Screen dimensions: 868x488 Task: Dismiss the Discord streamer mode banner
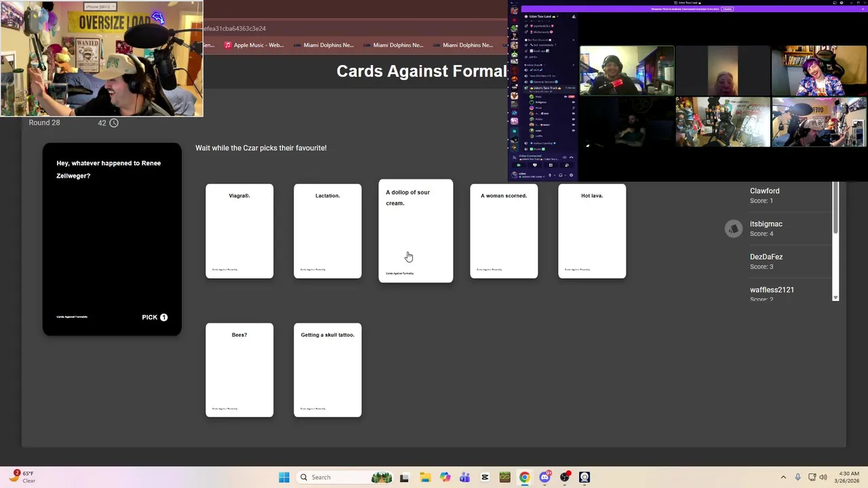click(x=863, y=9)
